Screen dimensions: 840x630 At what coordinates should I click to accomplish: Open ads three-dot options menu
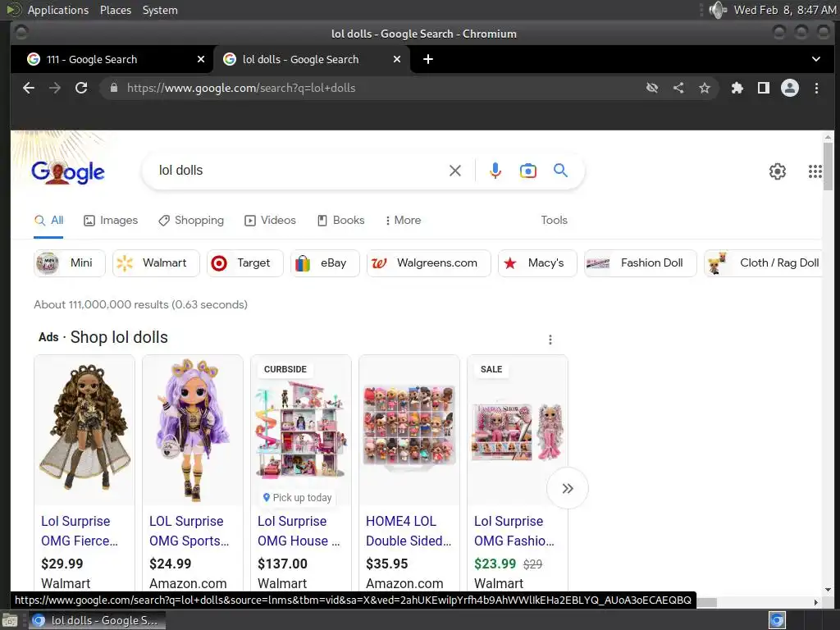pyautogui.click(x=550, y=340)
